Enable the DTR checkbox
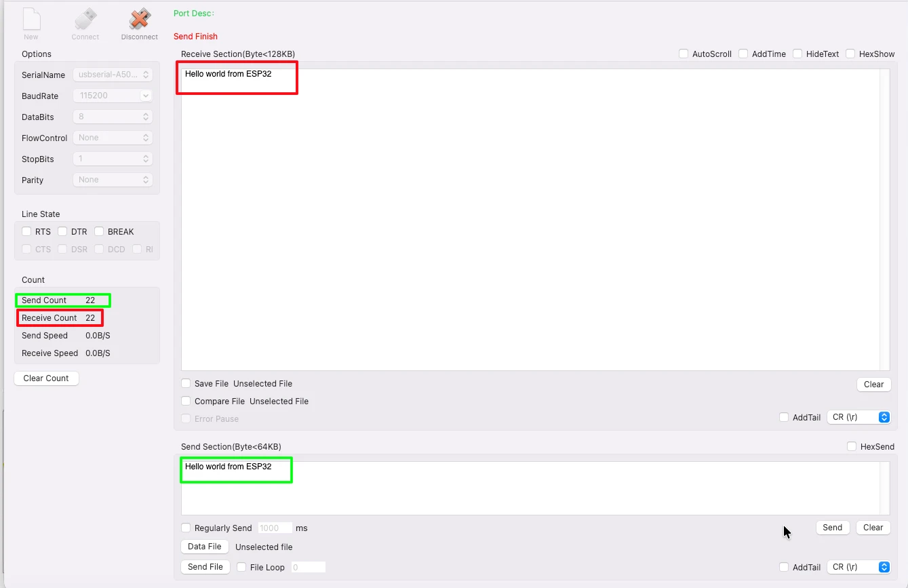Screen dimensions: 908x588 (62, 231)
